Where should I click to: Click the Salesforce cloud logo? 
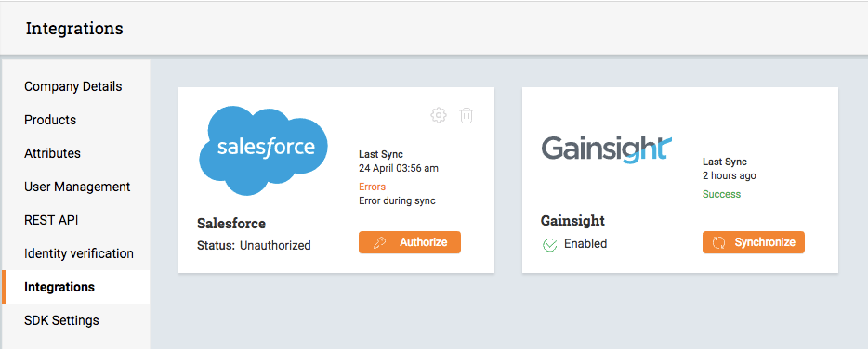[x=264, y=151]
